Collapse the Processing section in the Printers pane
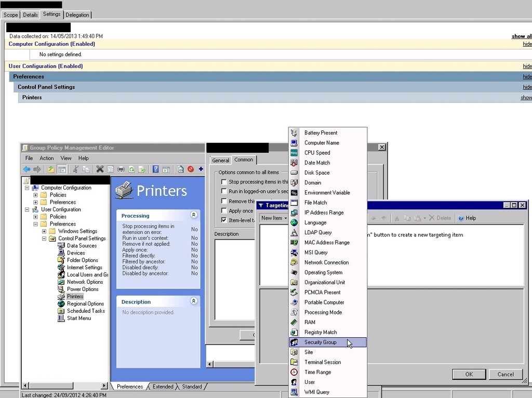The width and height of the screenshot is (532, 398). click(x=194, y=215)
